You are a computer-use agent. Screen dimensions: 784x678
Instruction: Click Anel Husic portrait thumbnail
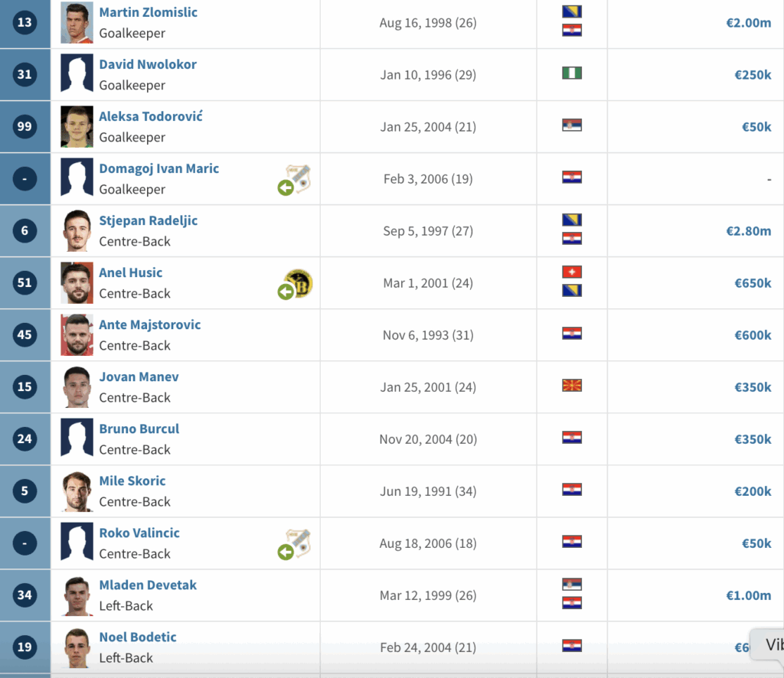(x=77, y=283)
